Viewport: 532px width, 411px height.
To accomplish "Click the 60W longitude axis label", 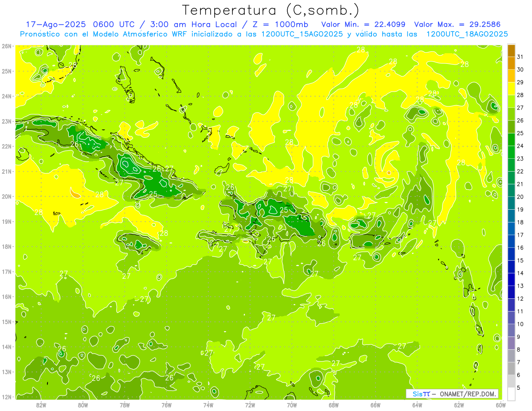I will point(501,405).
